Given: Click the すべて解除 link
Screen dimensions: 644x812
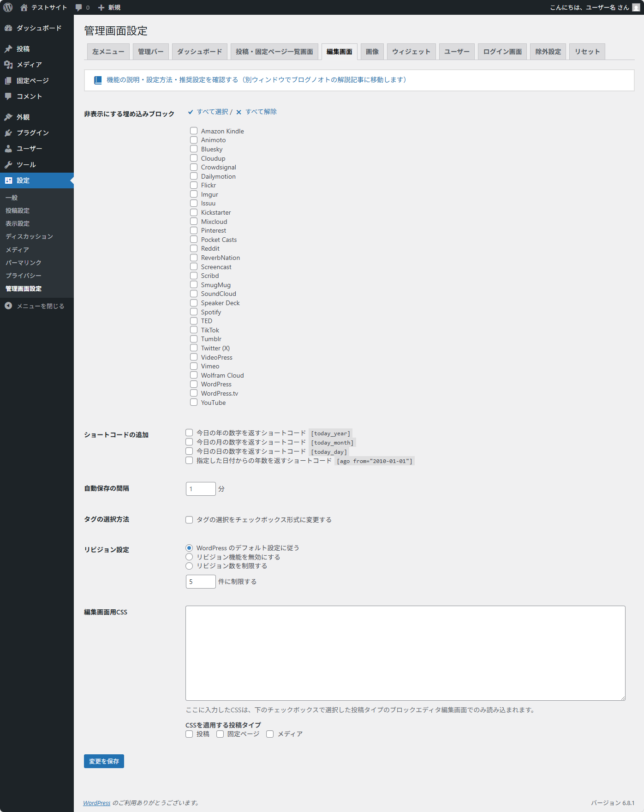Looking at the screenshot, I should pyautogui.click(x=261, y=112).
